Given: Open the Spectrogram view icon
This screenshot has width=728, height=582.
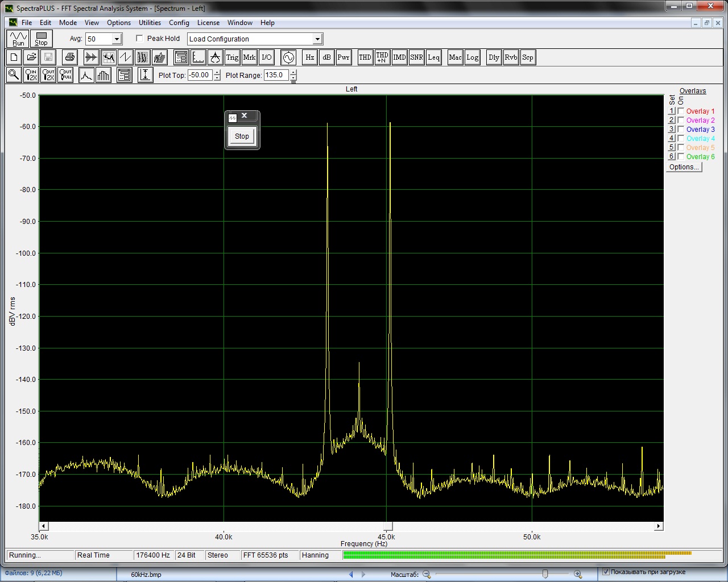Looking at the screenshot, I should point(142,57).
